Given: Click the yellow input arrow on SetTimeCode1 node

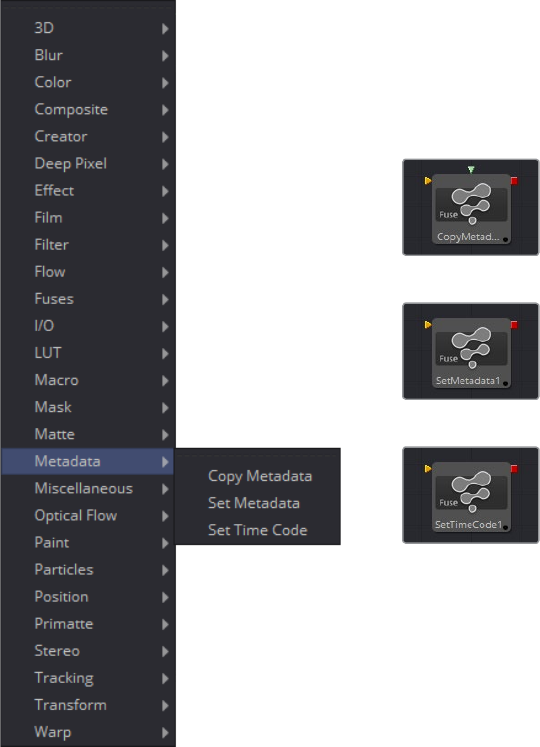Looking at the screenshot, I should point(428,469).
